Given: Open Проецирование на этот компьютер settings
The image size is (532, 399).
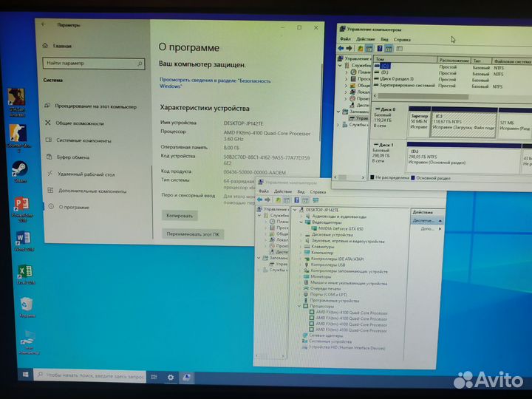Looking at the screenshot, I should [x=92, y=106].
